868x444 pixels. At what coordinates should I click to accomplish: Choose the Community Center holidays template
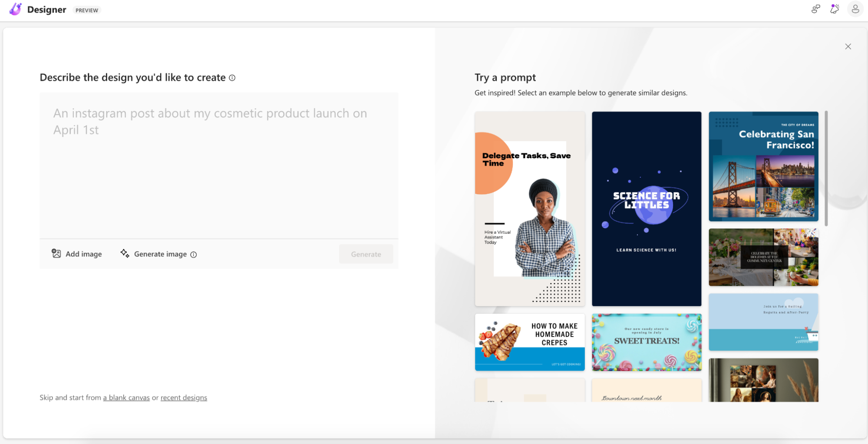point(763,257)
